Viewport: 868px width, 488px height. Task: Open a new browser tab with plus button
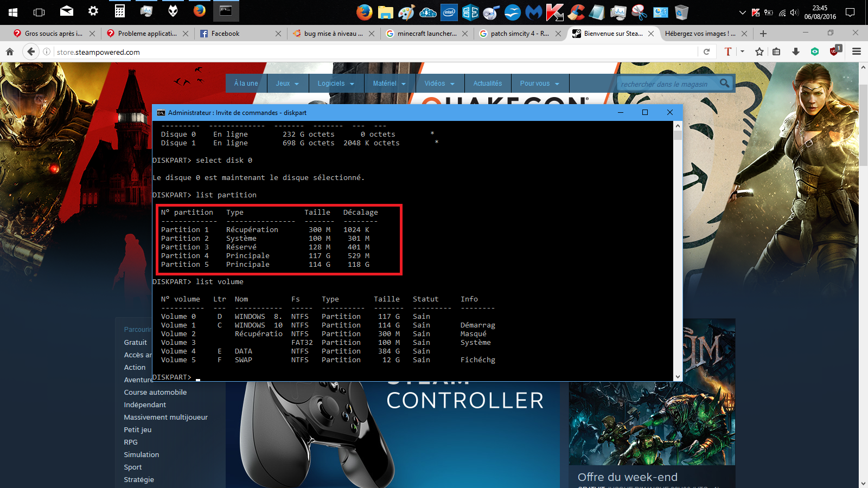point(763,34)
